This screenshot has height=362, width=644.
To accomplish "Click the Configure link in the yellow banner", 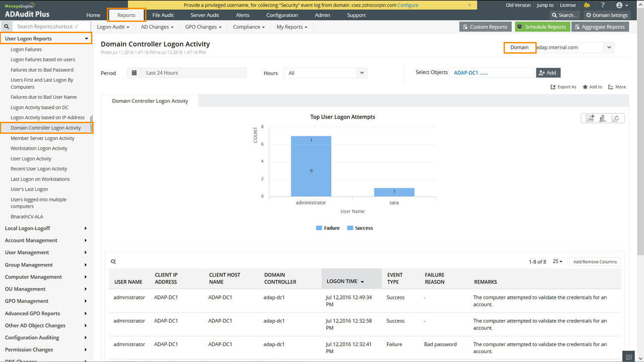I will 408,5.
